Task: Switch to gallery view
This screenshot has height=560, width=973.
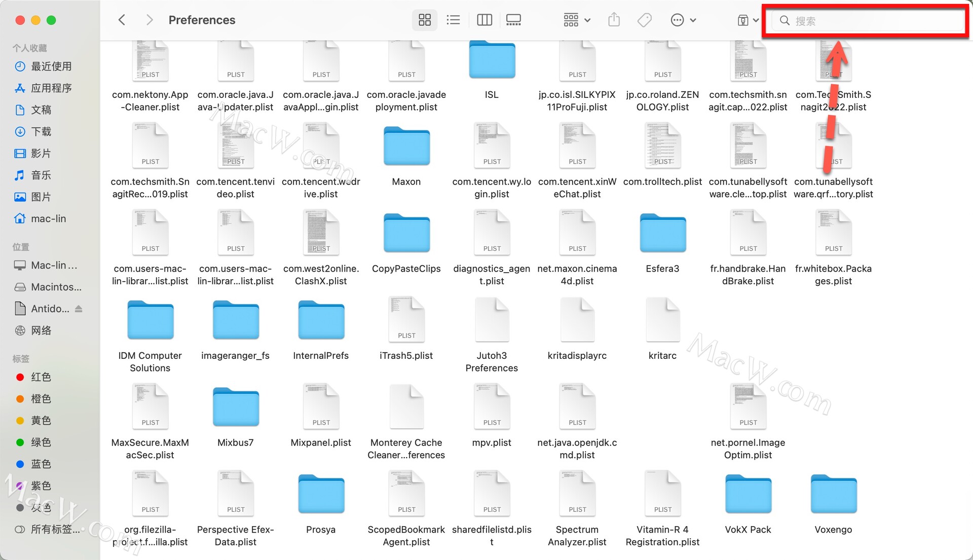Action: click(x=513, y=20)
